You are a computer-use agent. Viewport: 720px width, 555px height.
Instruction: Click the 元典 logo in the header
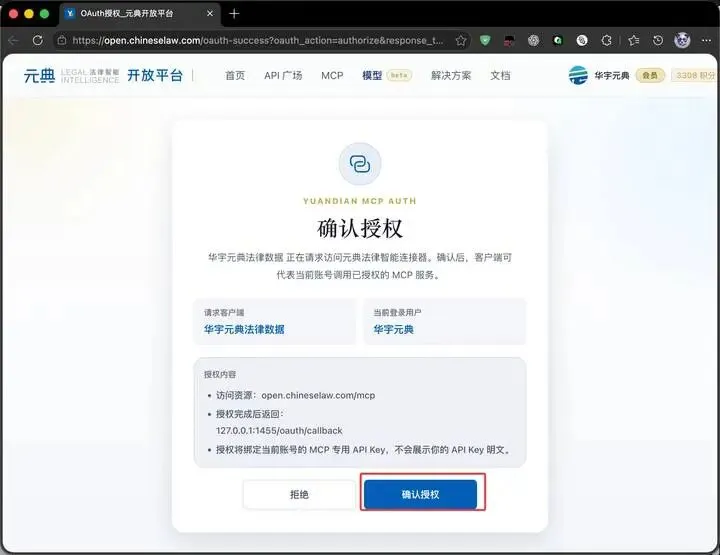coord(39,75)
